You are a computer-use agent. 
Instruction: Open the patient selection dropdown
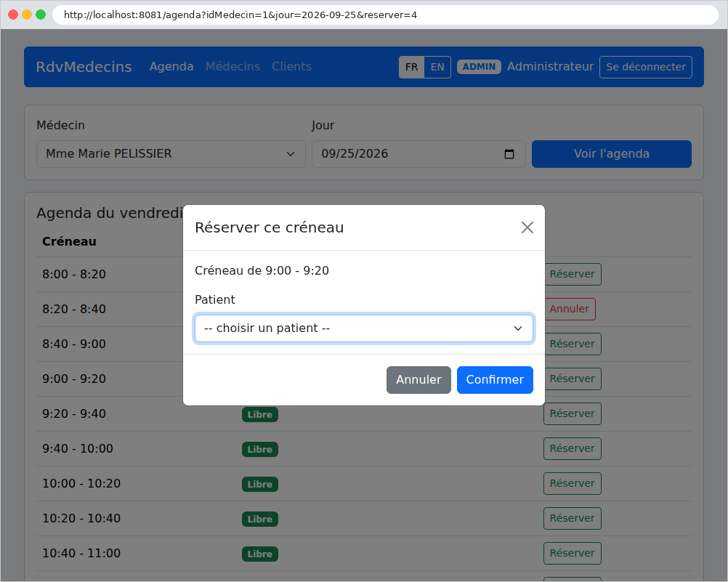point(363,328)
